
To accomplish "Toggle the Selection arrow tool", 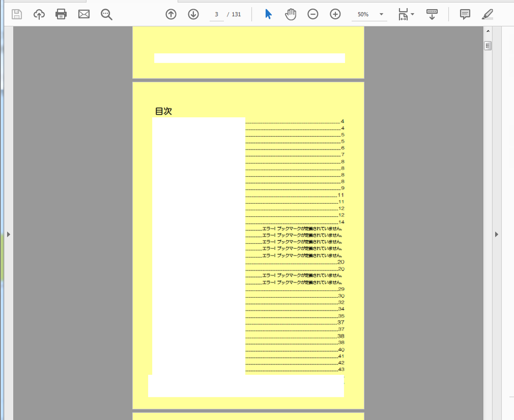I will [x=268, y=14].
